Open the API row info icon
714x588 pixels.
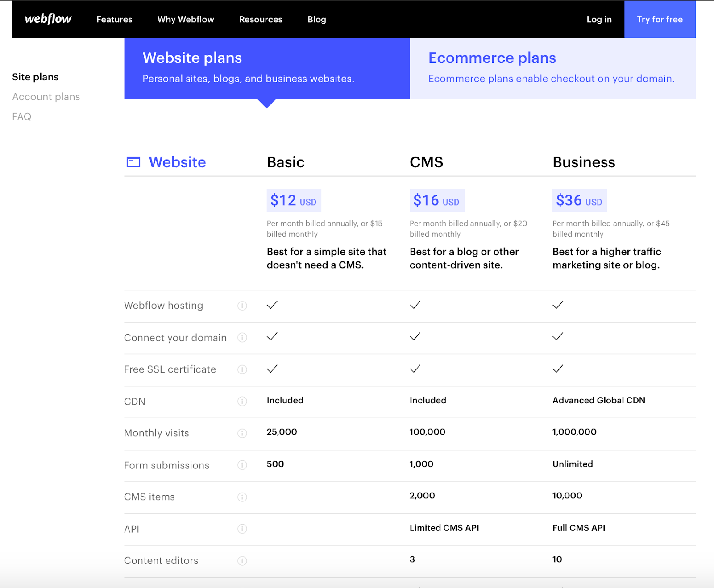(242, 529)
